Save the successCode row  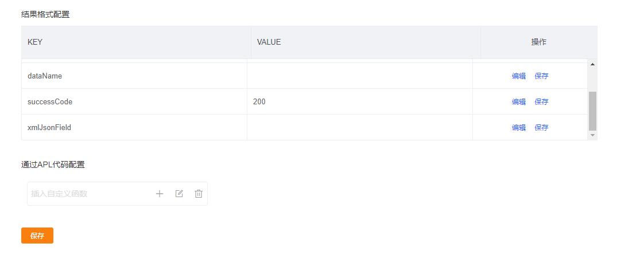pyautogui.click(x=541, y=101)
